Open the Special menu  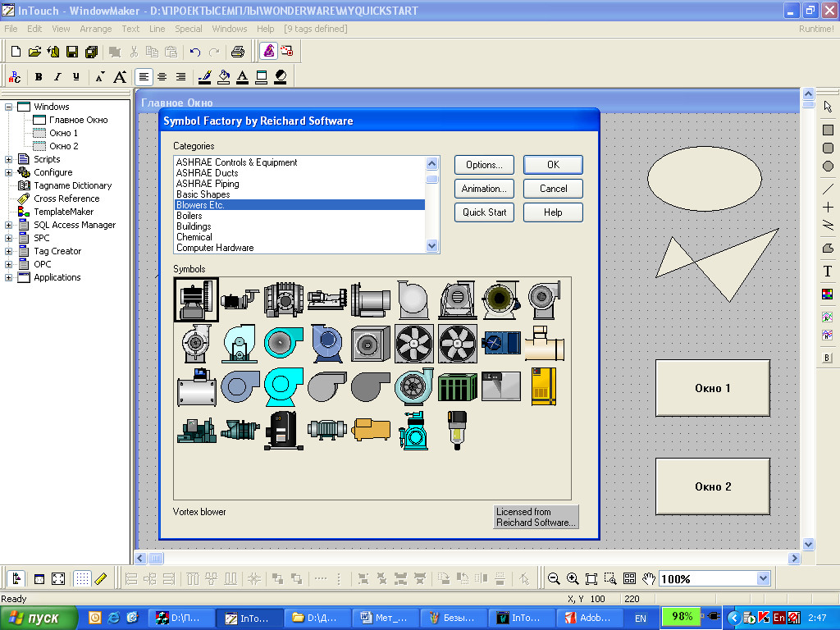188,29
